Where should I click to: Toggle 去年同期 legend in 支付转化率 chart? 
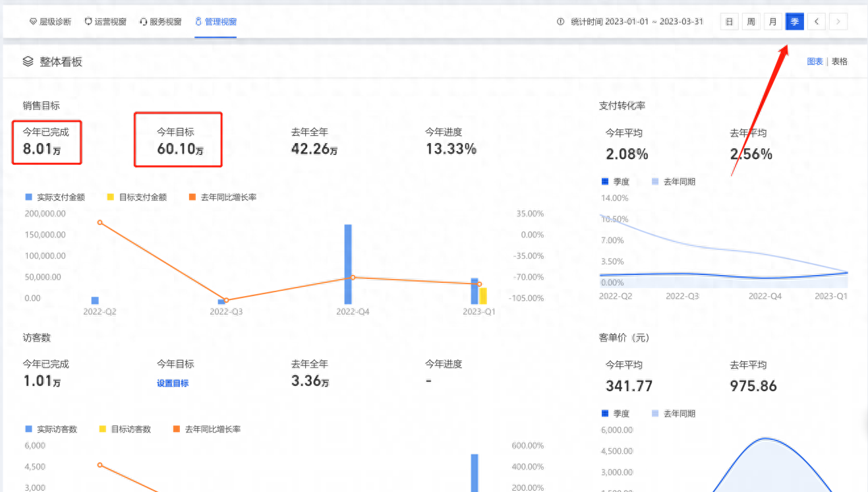pyautogui.click(x=674, y=181)
